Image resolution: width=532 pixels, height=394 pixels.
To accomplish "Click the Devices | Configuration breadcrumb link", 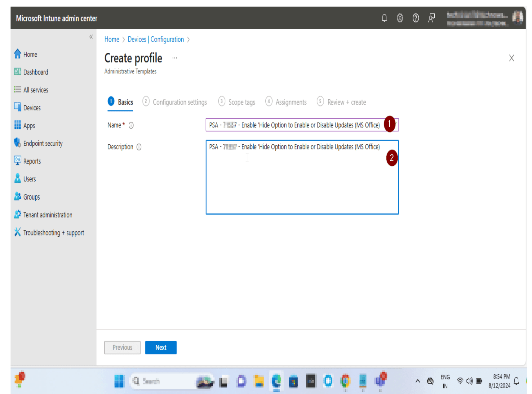I will pyautogui.click(x=156, y=39).
